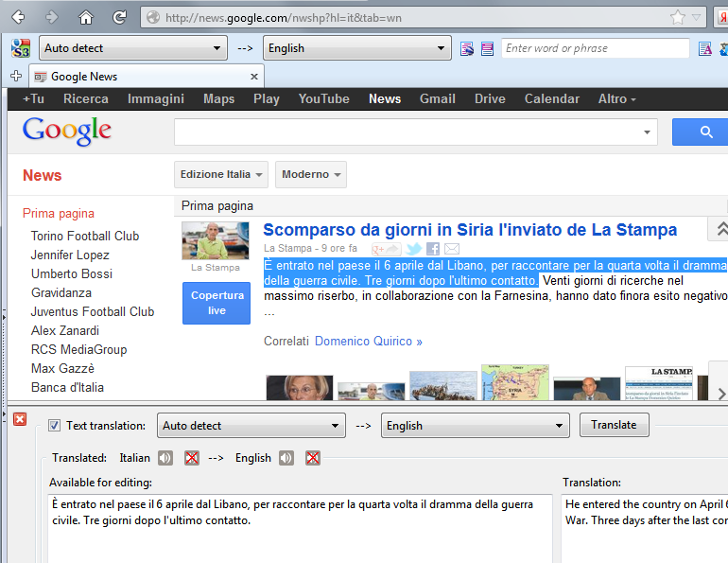Open +Tu in the Google bar
The height and width of the screenshot is (563, 728).
(x=33, y=99)
